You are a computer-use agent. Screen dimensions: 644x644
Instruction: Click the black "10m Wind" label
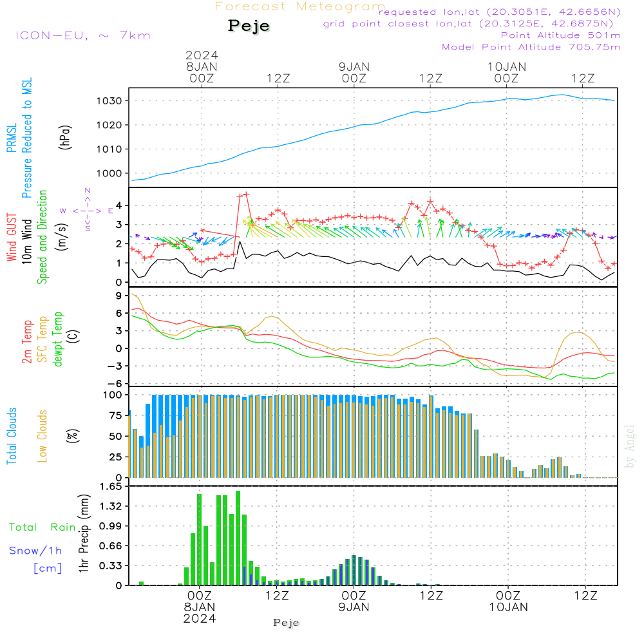[26, 241]
